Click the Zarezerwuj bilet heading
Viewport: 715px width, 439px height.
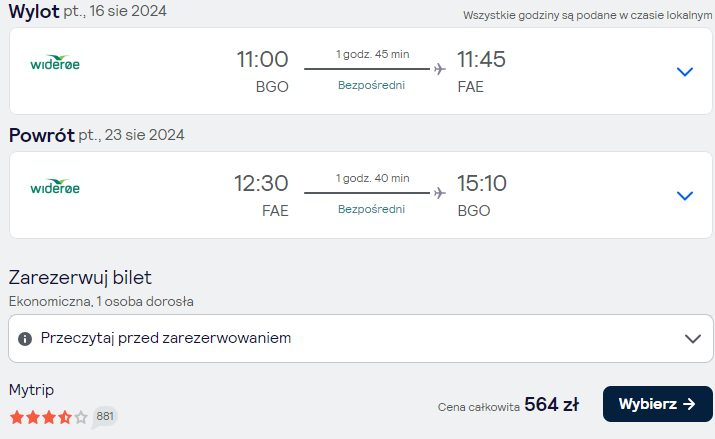click(80, 278)
